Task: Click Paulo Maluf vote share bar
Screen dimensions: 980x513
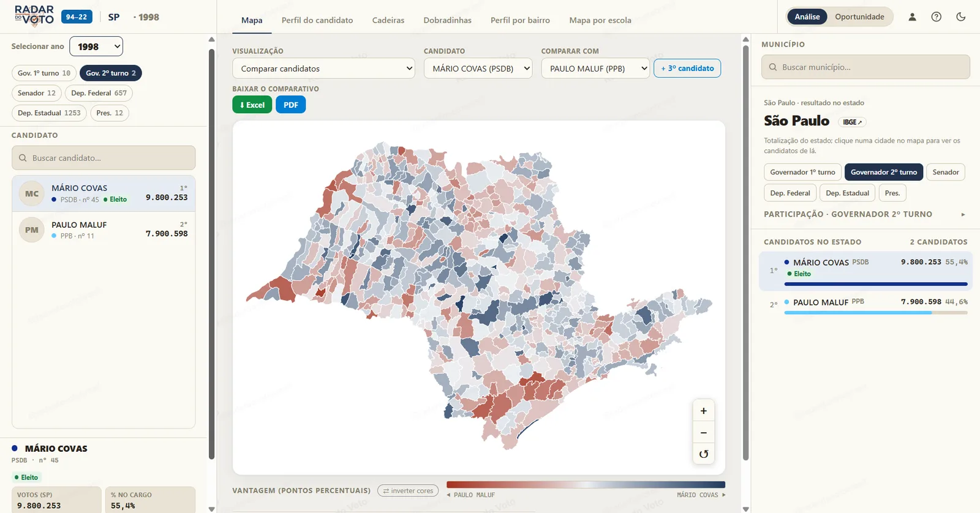Action: [x=876, y=313]
